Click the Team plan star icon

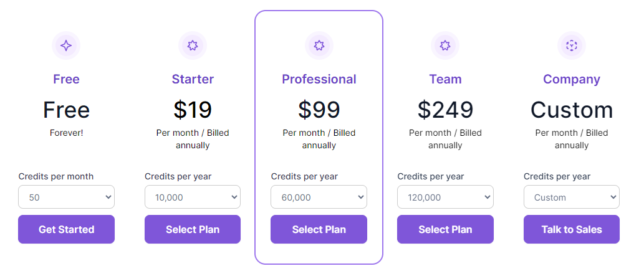click(445, 45)
